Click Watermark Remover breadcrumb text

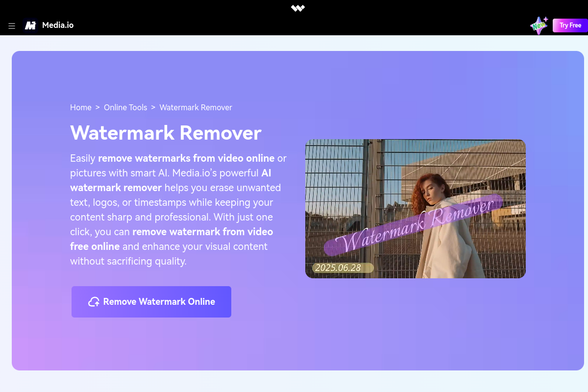(x=196, y=107)
